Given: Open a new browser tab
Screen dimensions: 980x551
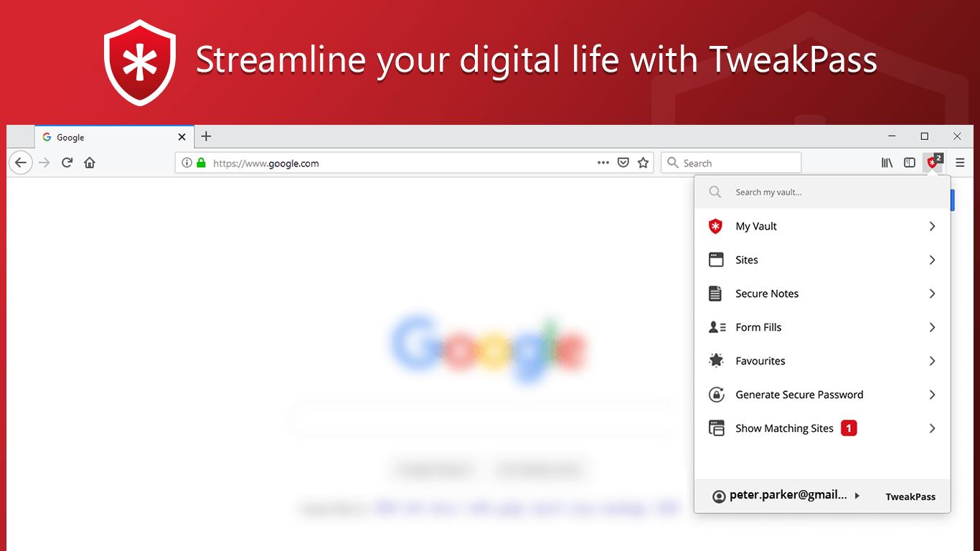Looking at the screenshot, I should (206, 136).
